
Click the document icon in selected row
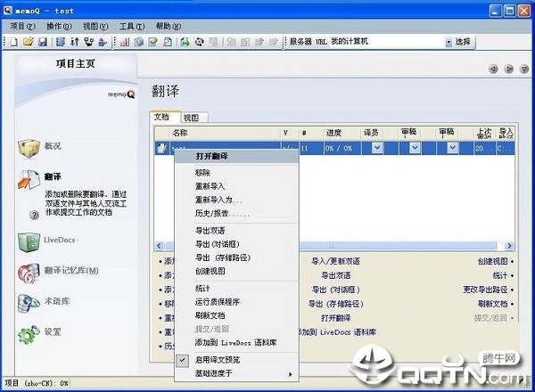161,148
